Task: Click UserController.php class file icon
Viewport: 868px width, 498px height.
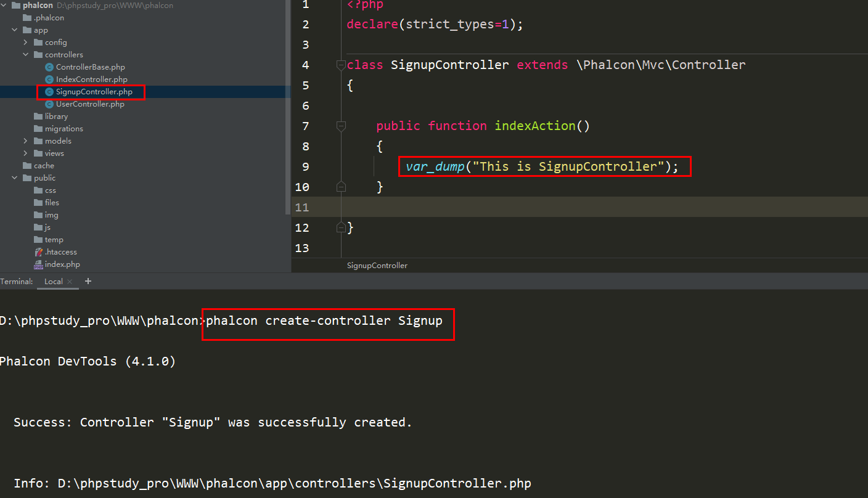Action: click(x=49, y=104)
